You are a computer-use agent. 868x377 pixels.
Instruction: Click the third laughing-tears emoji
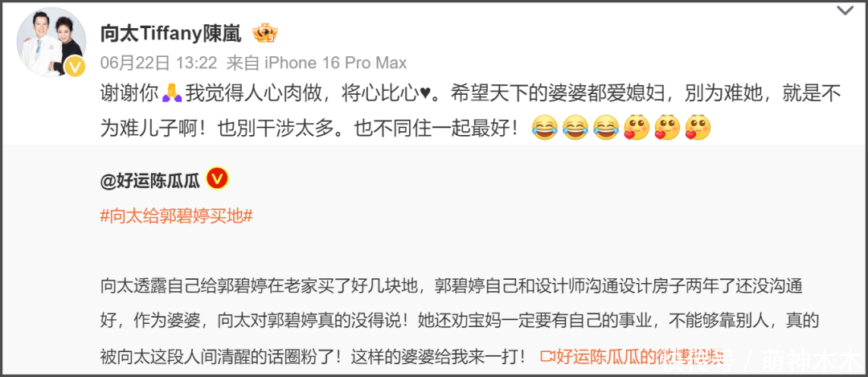[x=606, y=129]
